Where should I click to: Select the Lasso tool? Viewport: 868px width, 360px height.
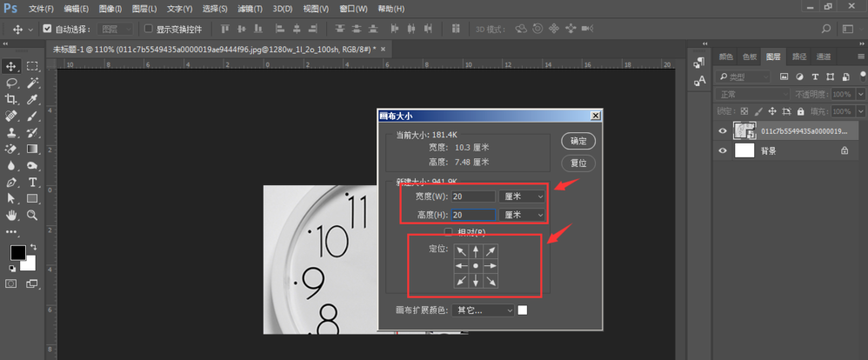[10, 83]
